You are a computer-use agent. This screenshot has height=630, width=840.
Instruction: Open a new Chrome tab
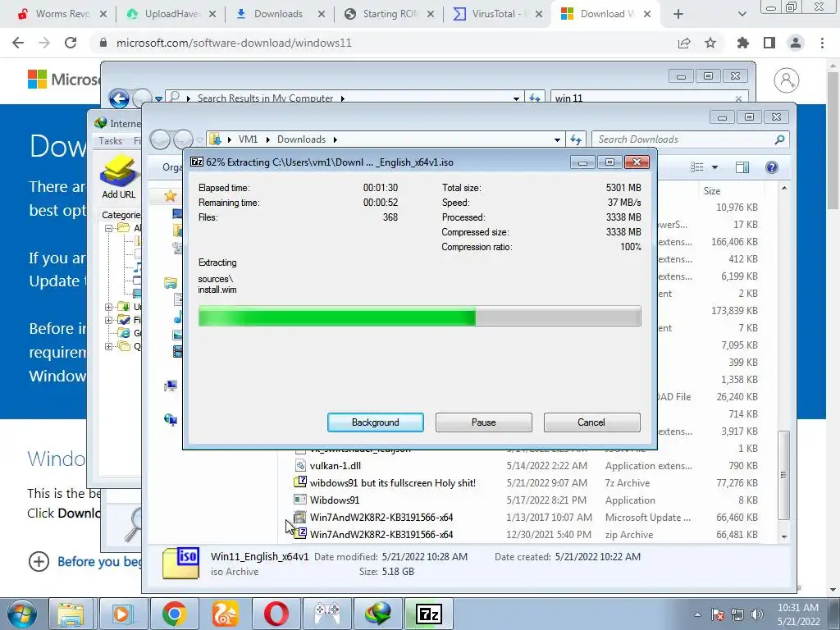point(678,15)
